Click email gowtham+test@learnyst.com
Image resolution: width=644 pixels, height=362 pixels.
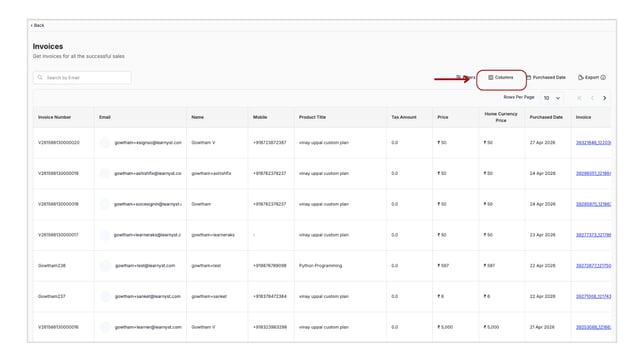[x=145, y=266]
